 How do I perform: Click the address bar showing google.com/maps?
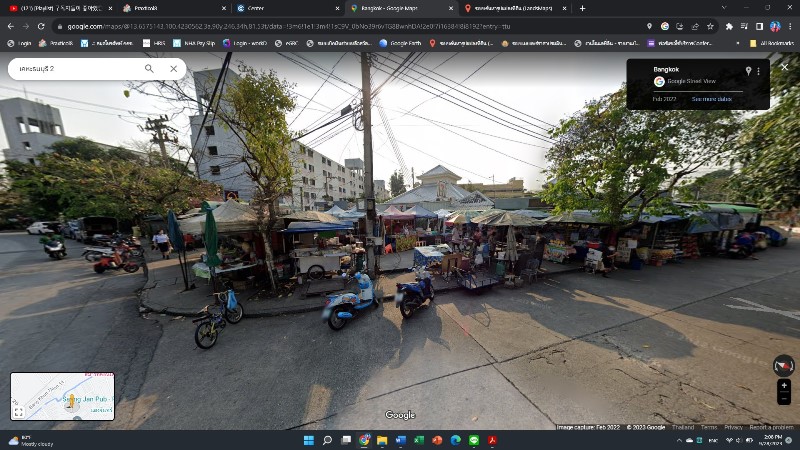click(x=347, y=27)
